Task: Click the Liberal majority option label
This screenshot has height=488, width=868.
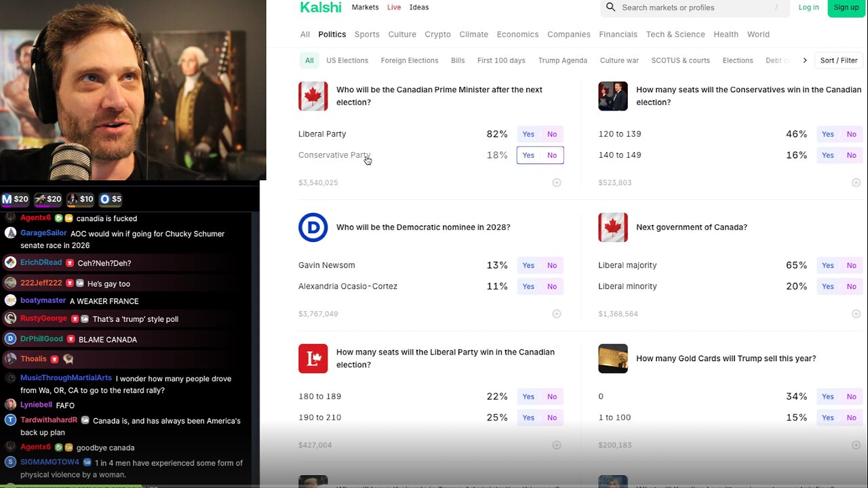Action: tap(627, 266)
